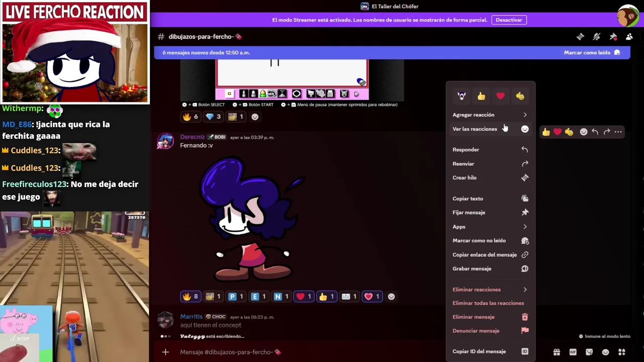Select Eliminar todas las reacciones

click(491, 303)
